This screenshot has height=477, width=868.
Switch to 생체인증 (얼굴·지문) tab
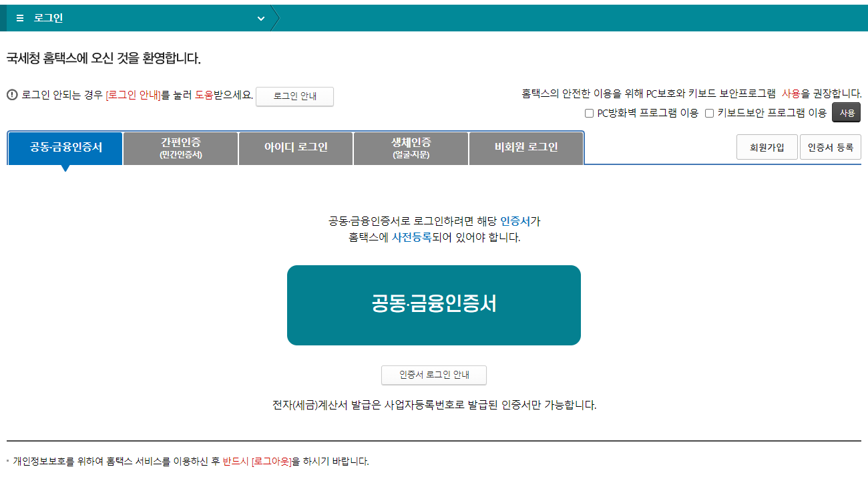click(x=411, y=148)
